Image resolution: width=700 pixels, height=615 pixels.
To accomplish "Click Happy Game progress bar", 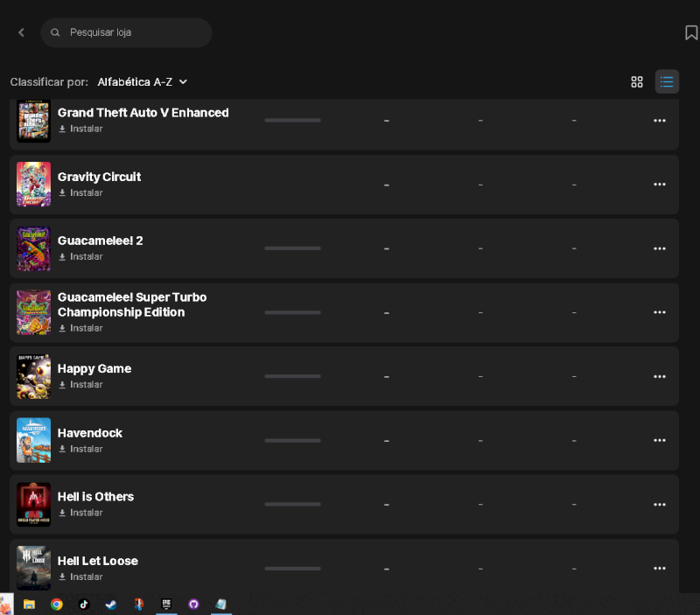I will pos(292,377).
